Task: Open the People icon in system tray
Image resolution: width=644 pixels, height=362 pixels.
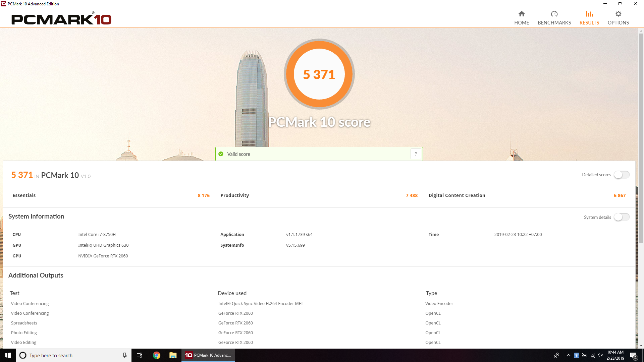Action: pos(556,355)
